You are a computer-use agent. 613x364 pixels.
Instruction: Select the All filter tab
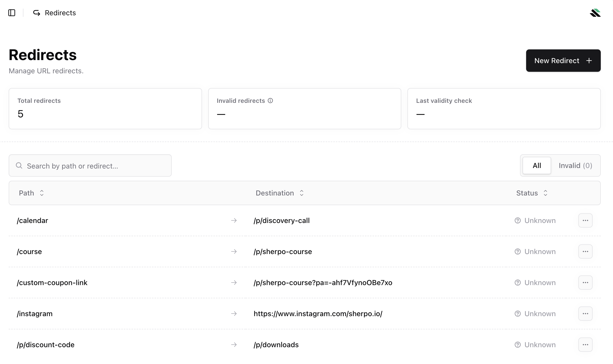click(537, 165)
